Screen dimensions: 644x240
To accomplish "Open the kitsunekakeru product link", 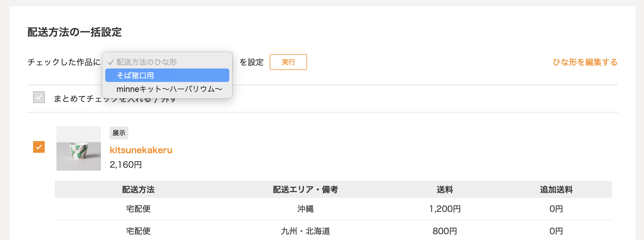I will 141,150.
